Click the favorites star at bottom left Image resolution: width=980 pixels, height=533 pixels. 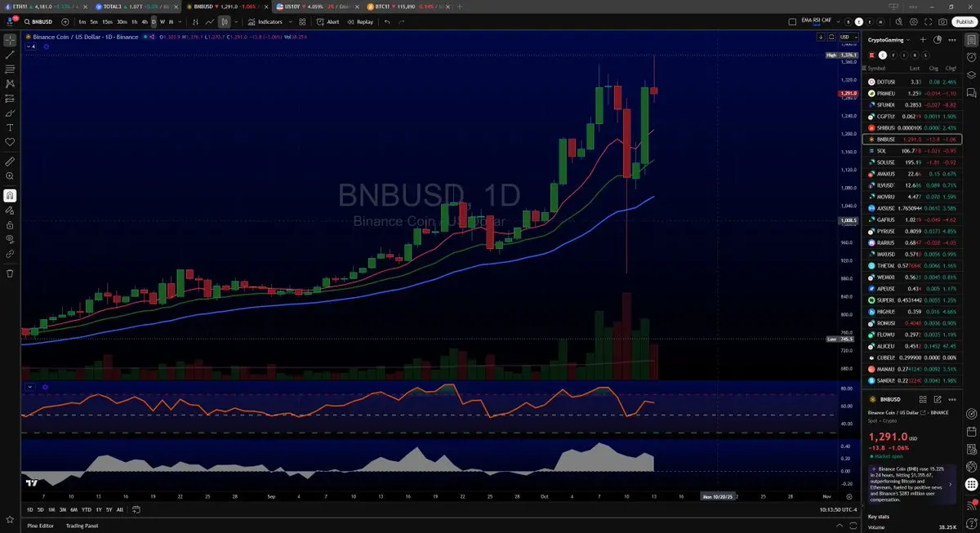10,518
